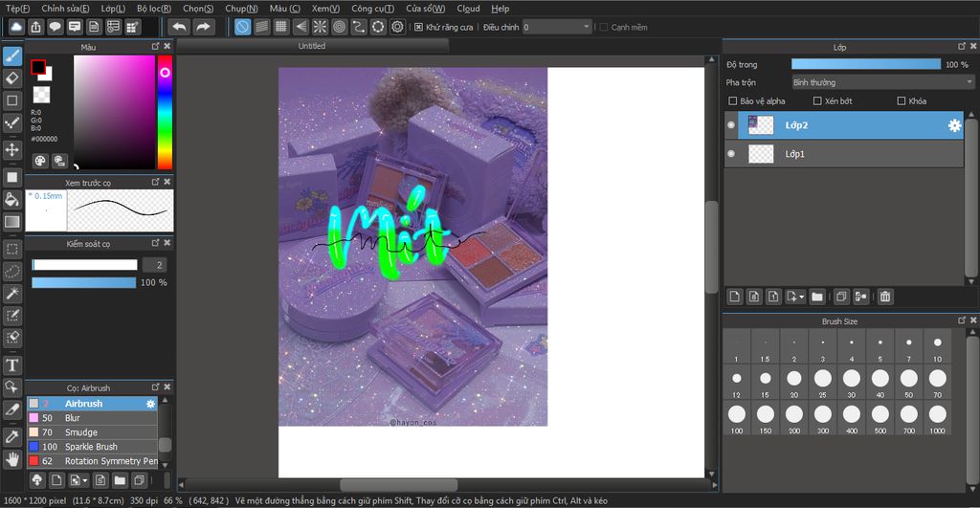
Task: Enable the concentric circle snap guide
Action: point(339,27)
